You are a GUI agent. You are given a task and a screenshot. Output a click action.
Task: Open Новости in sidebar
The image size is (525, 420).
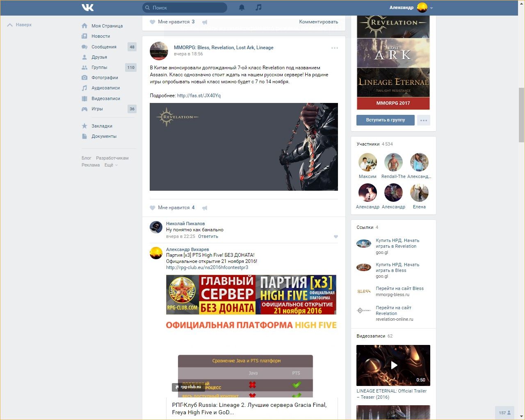pyautogui.click(x=100, y=36)
